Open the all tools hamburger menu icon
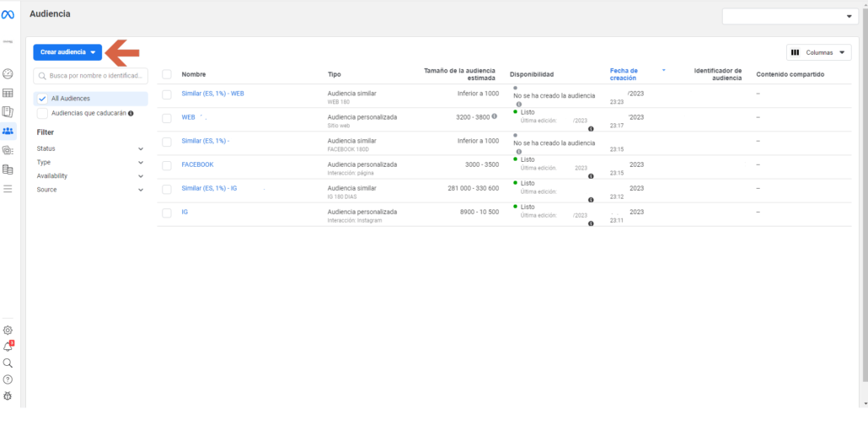 coord(8,189)
